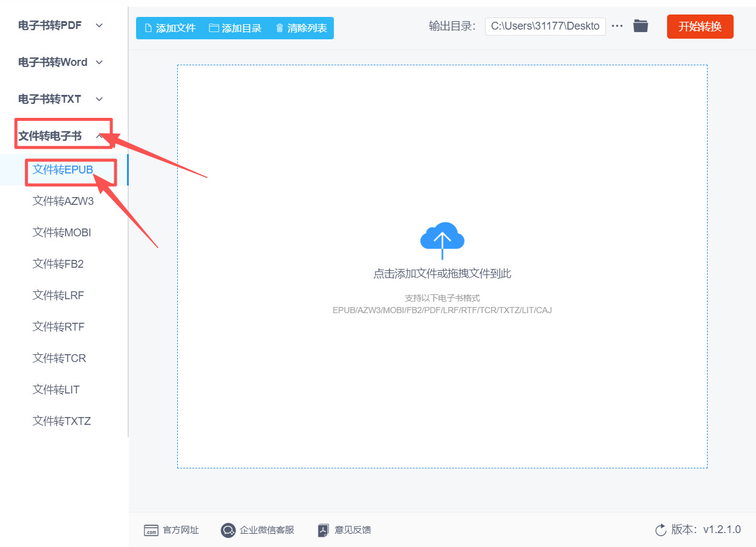This screenshot has width=756, height=547.
Task: Open the 意见反馈 link
Action: coord(353,530)
